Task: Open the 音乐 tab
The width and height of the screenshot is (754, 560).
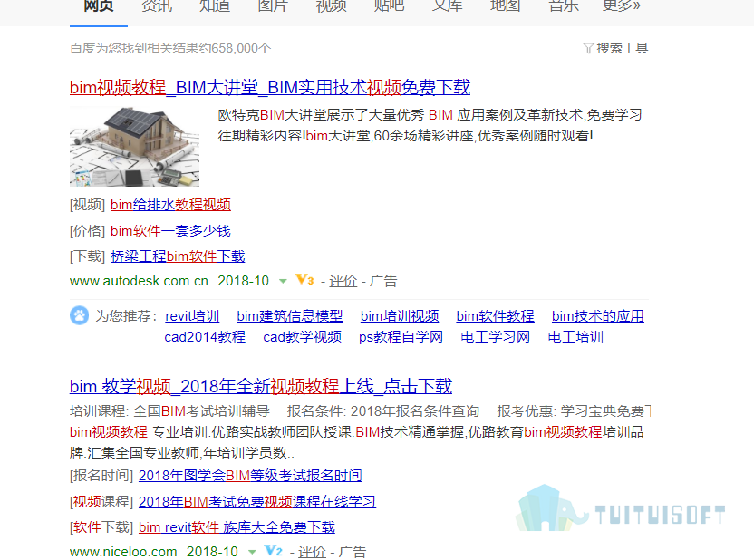Action: coord(564,6)
